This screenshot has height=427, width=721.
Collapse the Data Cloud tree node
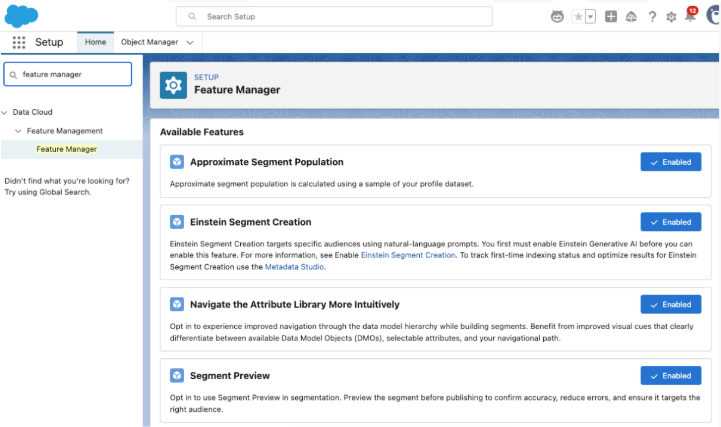point(5,112)
